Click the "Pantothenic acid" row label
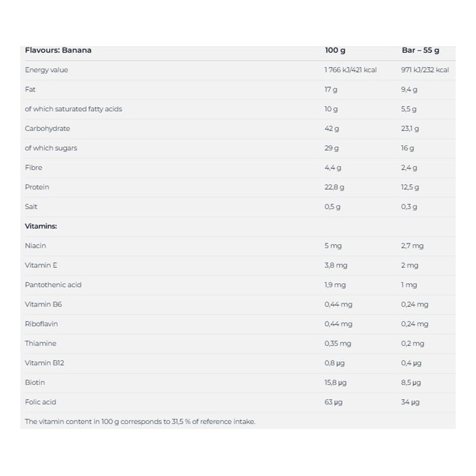The height and width of the screenshot is (476, 476). (x=53, y=285)
